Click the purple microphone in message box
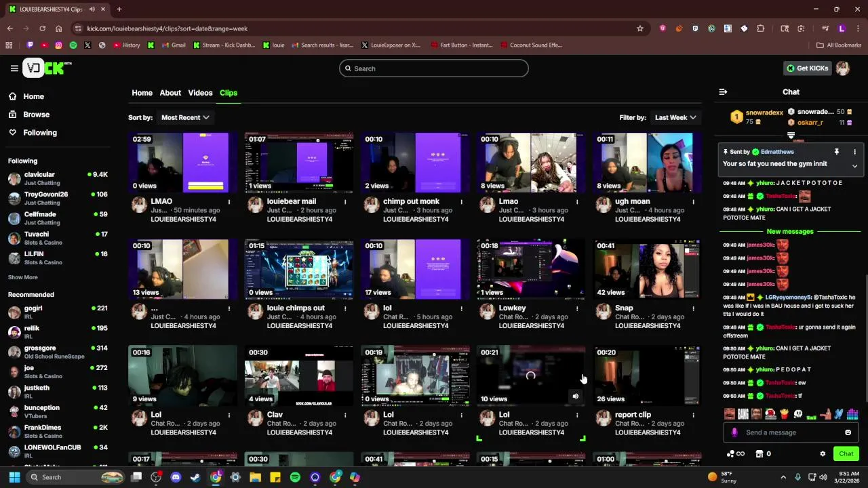Image resolution: width=868 pixels, height=488 pixels. (734, 432)
